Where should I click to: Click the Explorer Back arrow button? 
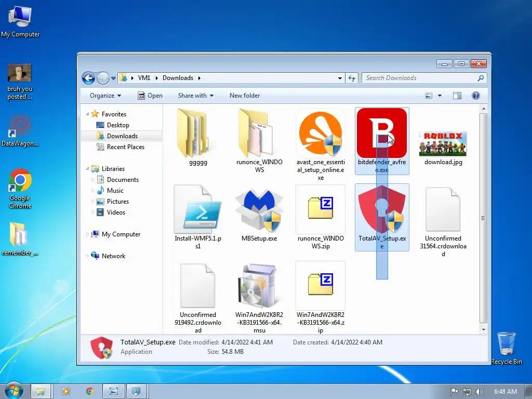[88, 78]
